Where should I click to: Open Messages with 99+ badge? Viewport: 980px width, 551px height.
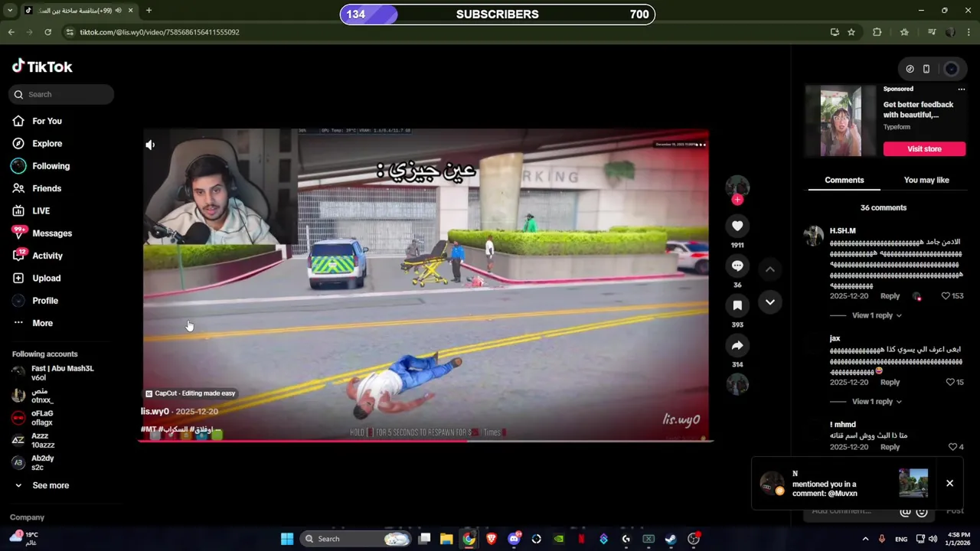[x=41, y=233]
